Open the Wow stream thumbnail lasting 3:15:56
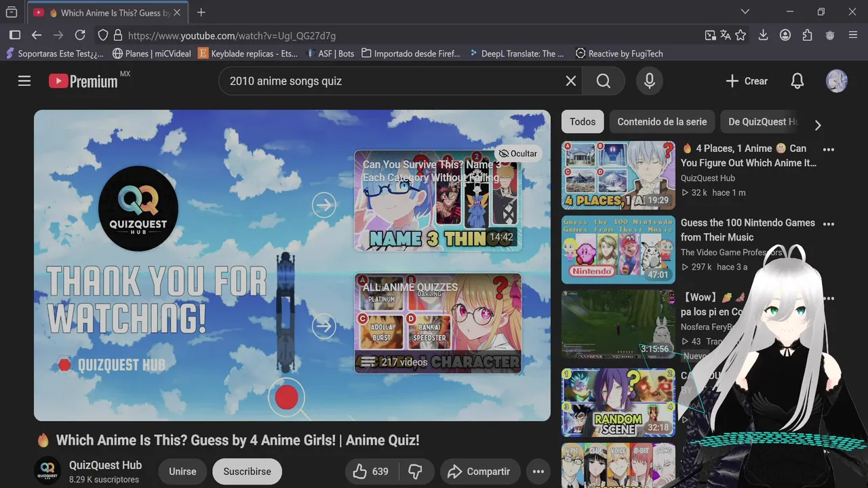The image size is (868, 488). click(x=618, y=324)
